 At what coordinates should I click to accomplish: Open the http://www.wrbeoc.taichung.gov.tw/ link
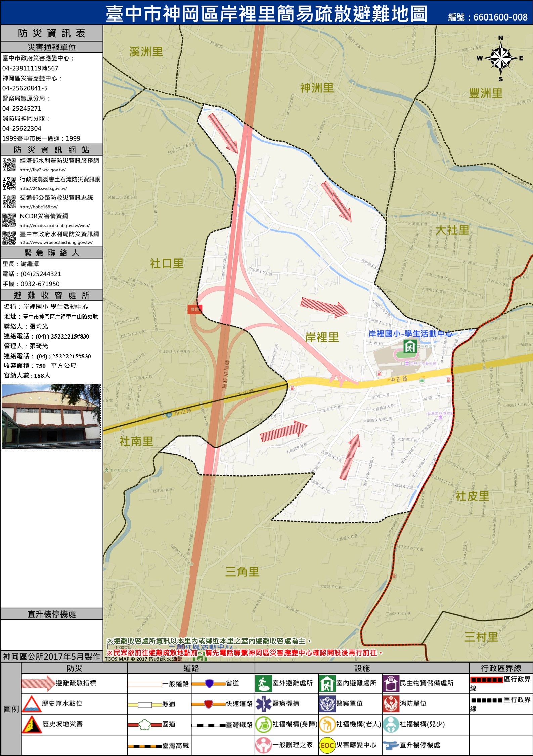pos(56,242)
